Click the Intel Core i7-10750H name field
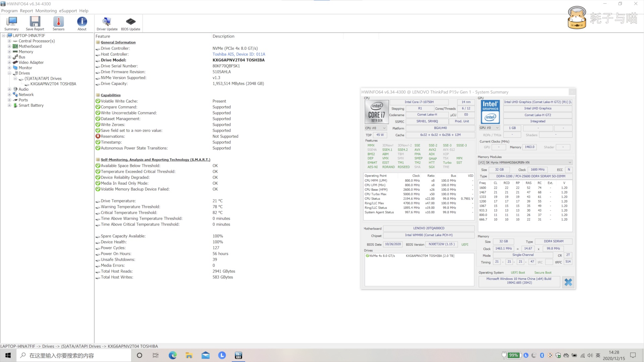This screenshot has width=644, height=362. click(x=419, y=102)
